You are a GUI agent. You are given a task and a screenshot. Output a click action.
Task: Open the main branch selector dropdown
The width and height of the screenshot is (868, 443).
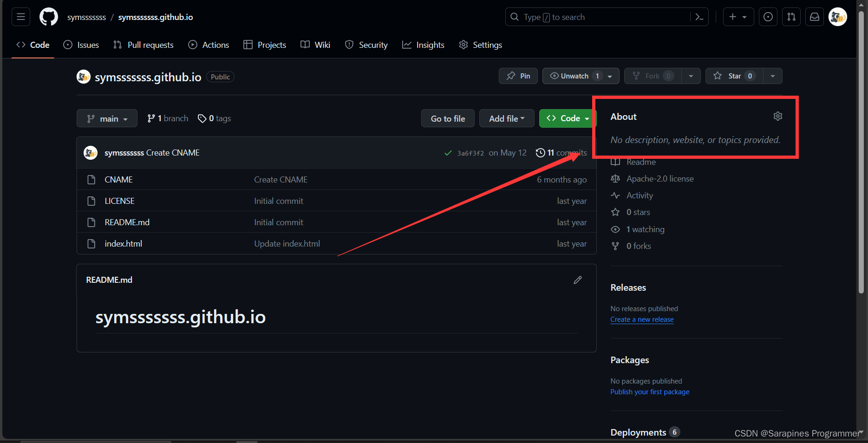(x=107, y=118)
